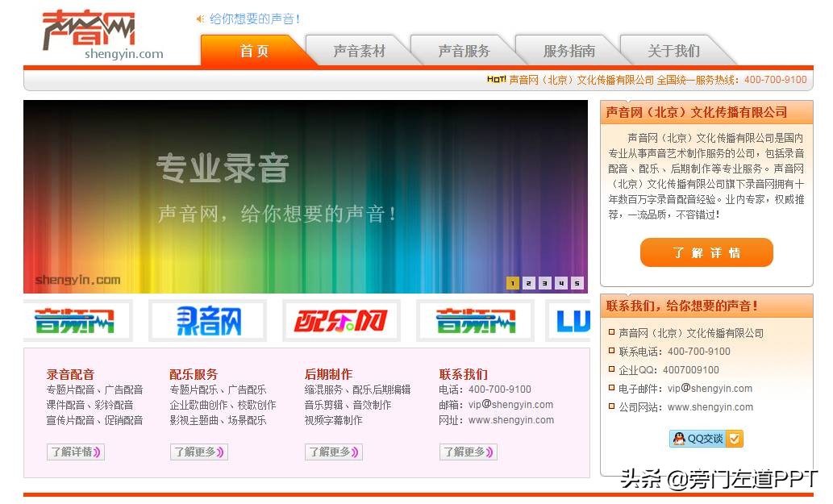
Task: Click the speaker icon beside the slogan
Action: point(200,19)
